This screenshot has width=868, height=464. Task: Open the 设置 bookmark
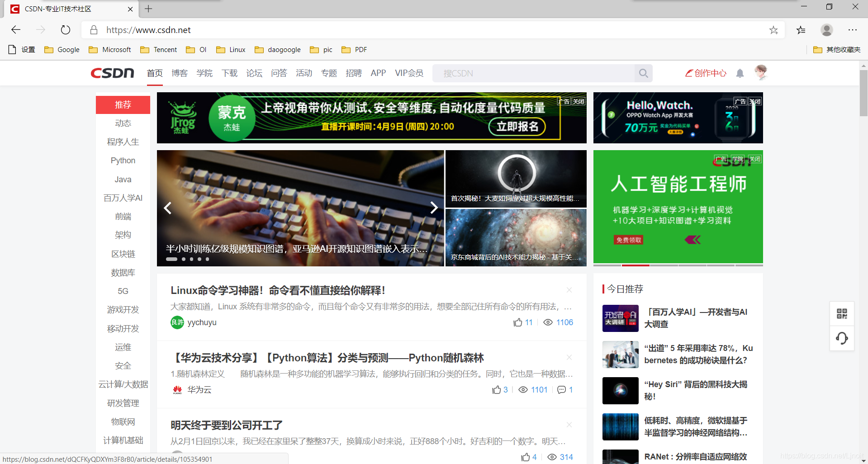[x=22, y=50]
